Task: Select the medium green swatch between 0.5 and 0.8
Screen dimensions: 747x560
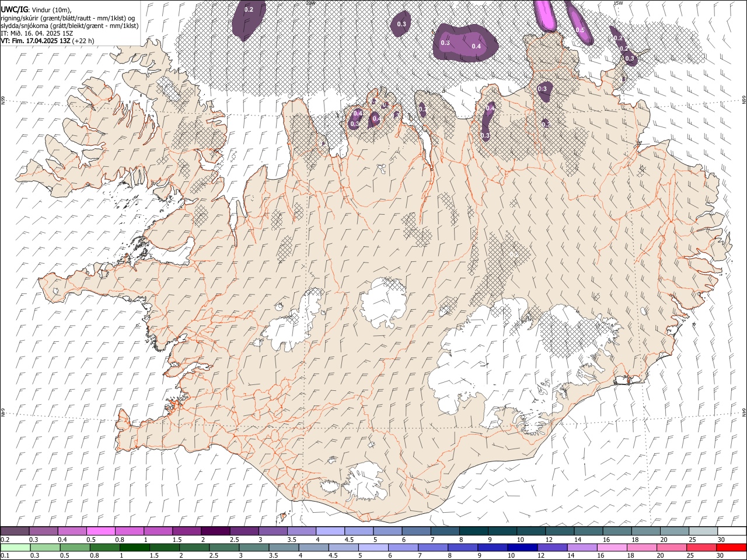Action: coord(75,548)
